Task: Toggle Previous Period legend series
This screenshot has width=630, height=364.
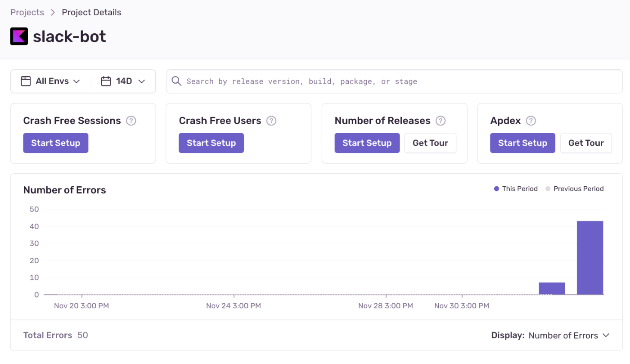Action: click(x=575, y=189)
